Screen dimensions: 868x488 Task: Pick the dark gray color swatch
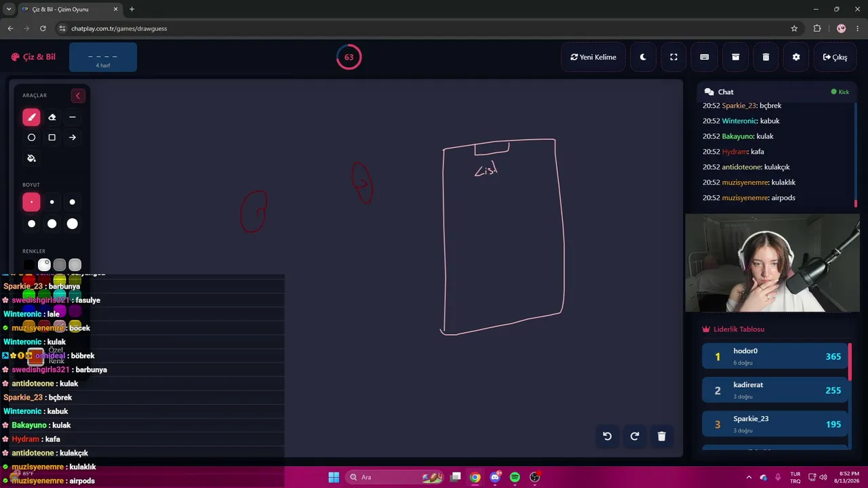[x=60, y=265]
